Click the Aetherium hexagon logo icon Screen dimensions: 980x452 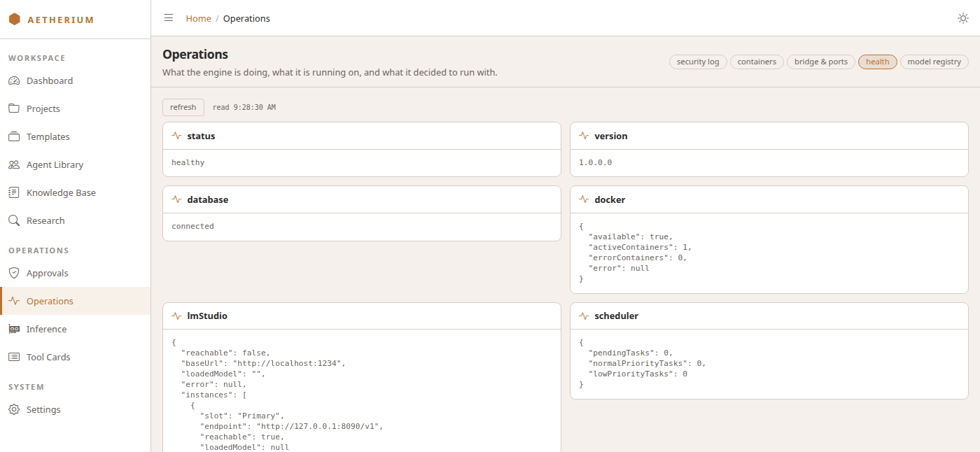(15, 20)
